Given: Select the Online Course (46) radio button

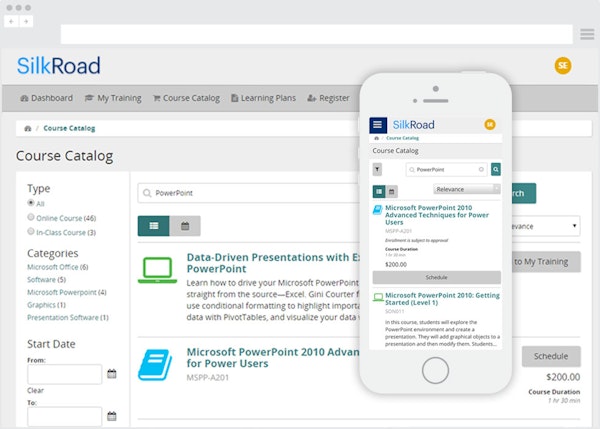Looking at the screenshot, I should (31, 217).
